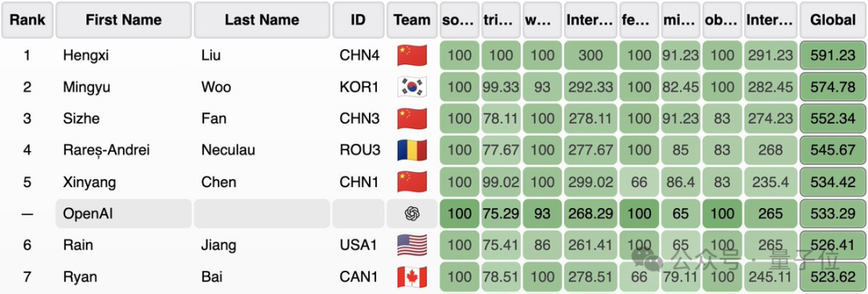Click the South Korea flag icon
The width and height of the screenshot is (868, 294).
[412, 87]
